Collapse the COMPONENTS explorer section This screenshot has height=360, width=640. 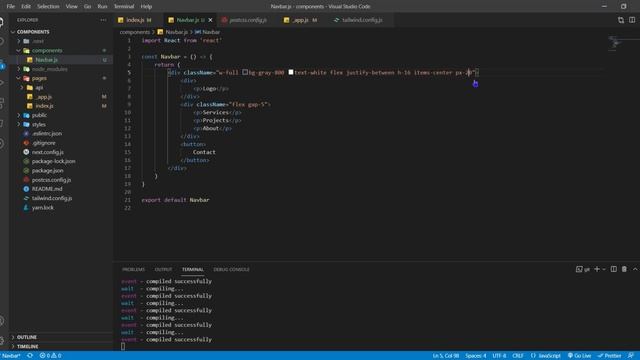[33, 32]
